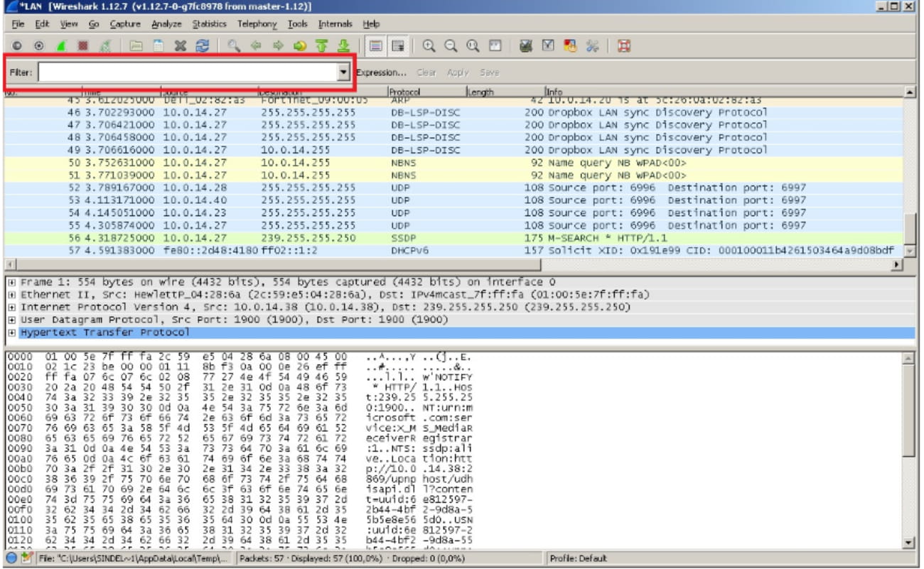Open the Analyze menu
Viewport: 924px width, 569px height.
pos(166,24)
